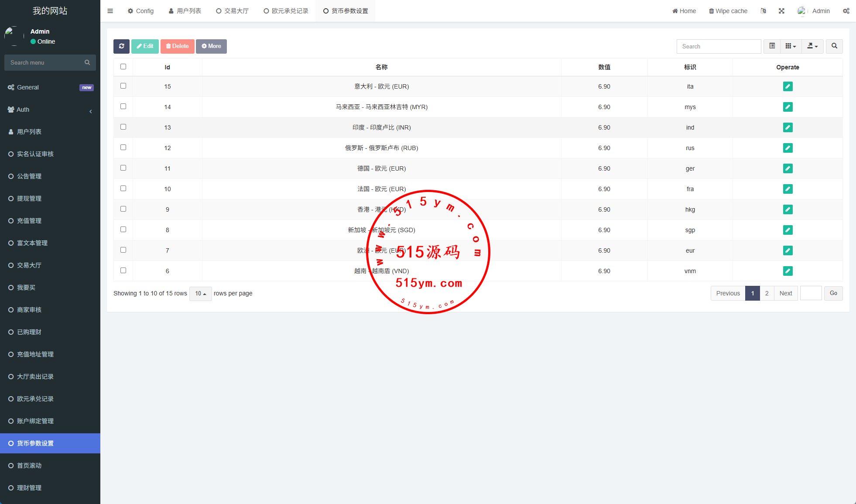The image size is (856, 504).
Task: Toggle the table card view icon
Action: tap(772, 46)
